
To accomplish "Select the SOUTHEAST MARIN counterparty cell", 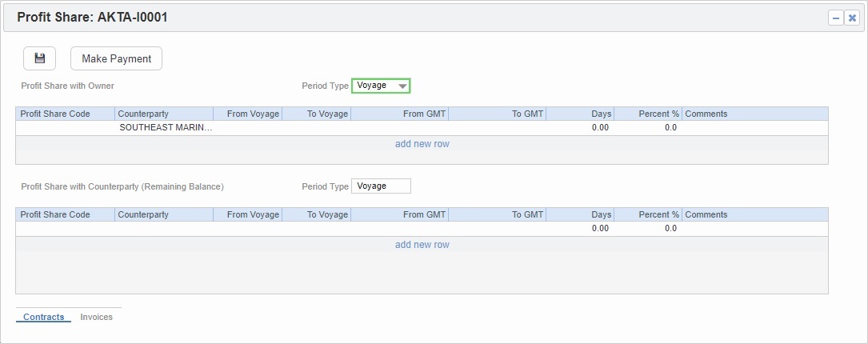I will pyautogui.click(x=165, y=127).
